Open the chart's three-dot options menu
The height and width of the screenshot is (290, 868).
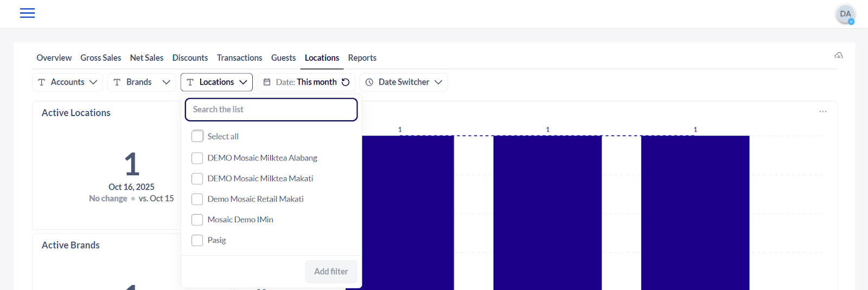(822, 112)
